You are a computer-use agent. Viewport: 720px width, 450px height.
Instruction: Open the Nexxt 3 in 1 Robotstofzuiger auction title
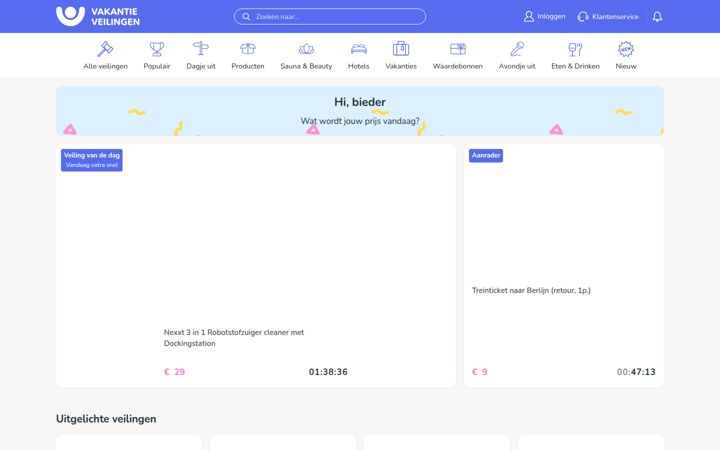point(234,338)
